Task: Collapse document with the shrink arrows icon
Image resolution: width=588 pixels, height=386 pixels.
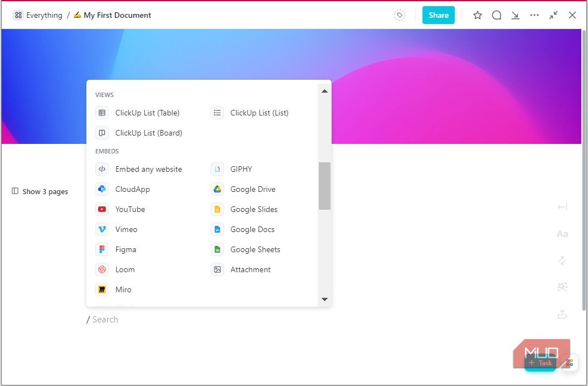Action: click(x=553, y=15)
